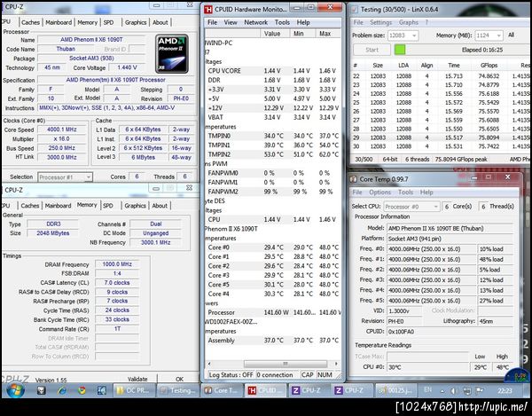Click the All button in LinX
Viewport: 532px width, 416px height.
512,35
